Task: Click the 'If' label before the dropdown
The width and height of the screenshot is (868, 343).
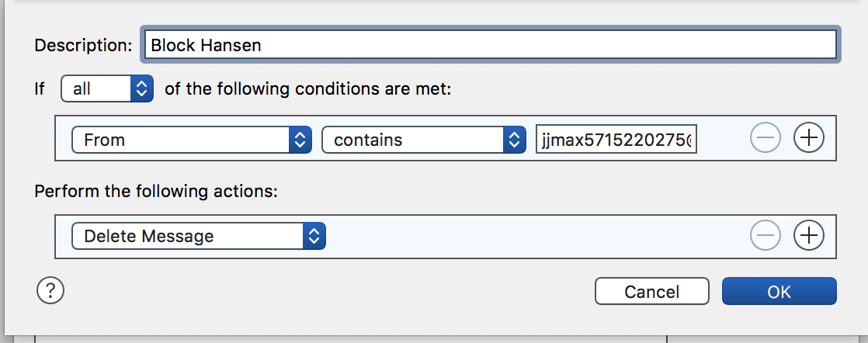Action: [40, 89]
